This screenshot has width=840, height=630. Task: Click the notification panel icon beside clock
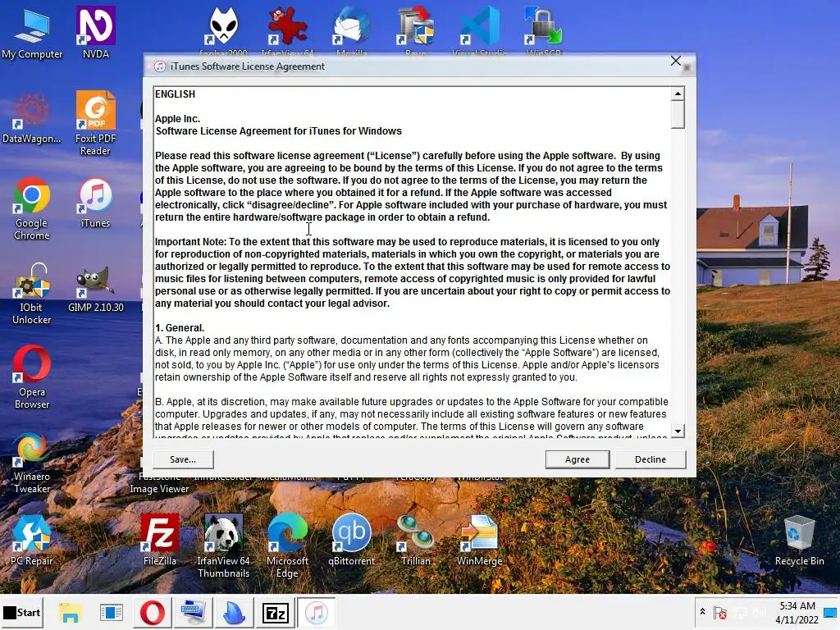pos(831,612)
